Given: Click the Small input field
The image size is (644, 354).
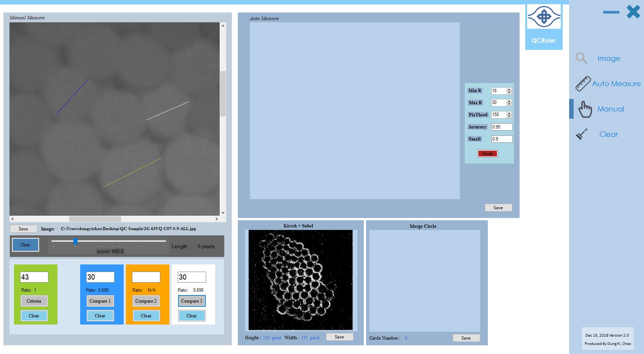Looking at the screenshot, I should point(502,139).
